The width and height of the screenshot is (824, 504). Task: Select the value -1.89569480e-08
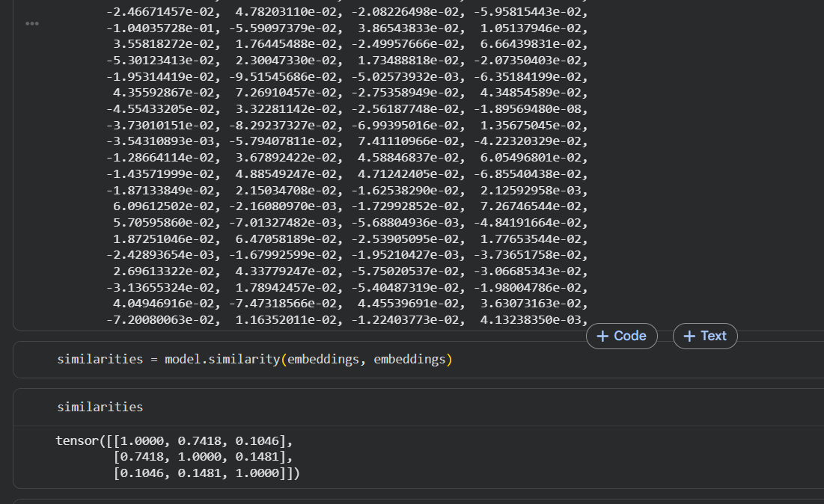click(x=527, y=109)
